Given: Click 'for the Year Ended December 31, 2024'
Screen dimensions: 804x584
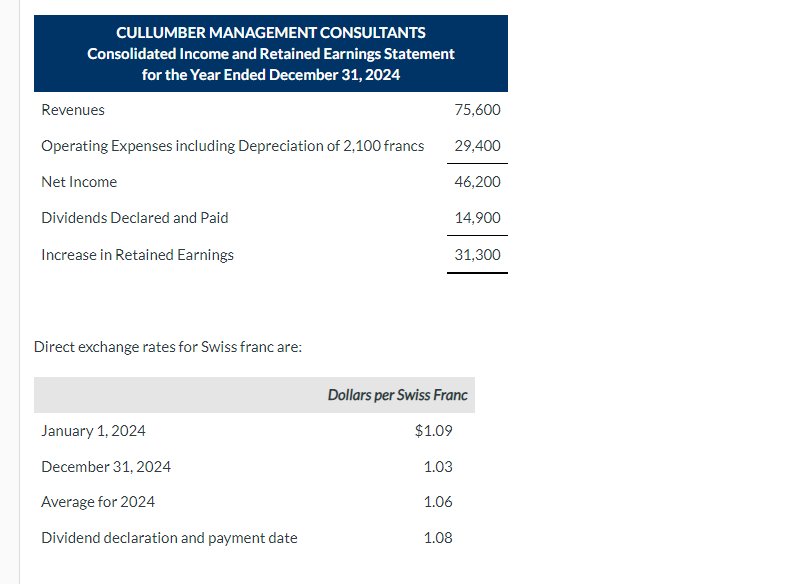Looking at the screenshot, I should pyautogui.click(x=271, y=75).
